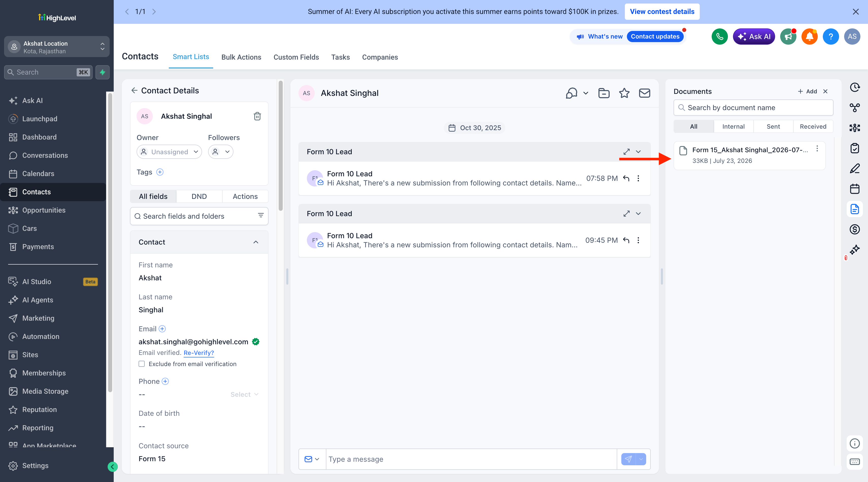The image size is (868, 482).
Task: Open the Akshat Location switcher
Action: (x=57, y=47)
